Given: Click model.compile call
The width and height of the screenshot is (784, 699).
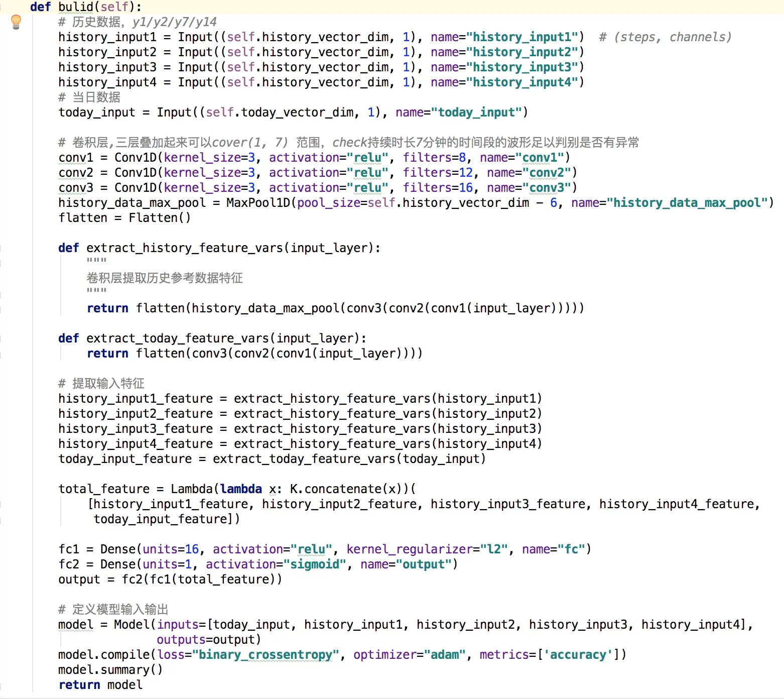Looking at the screenshot, I should pos(104,655).
